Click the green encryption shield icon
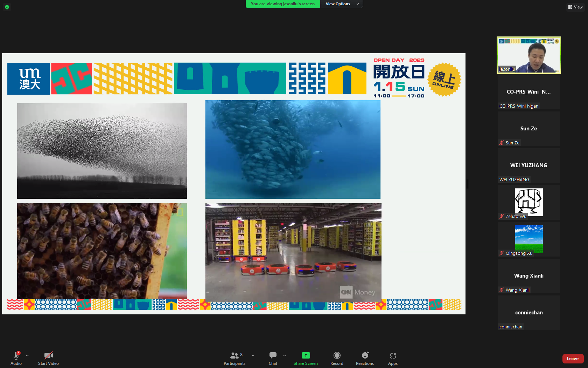 click(x=7, y=7)
